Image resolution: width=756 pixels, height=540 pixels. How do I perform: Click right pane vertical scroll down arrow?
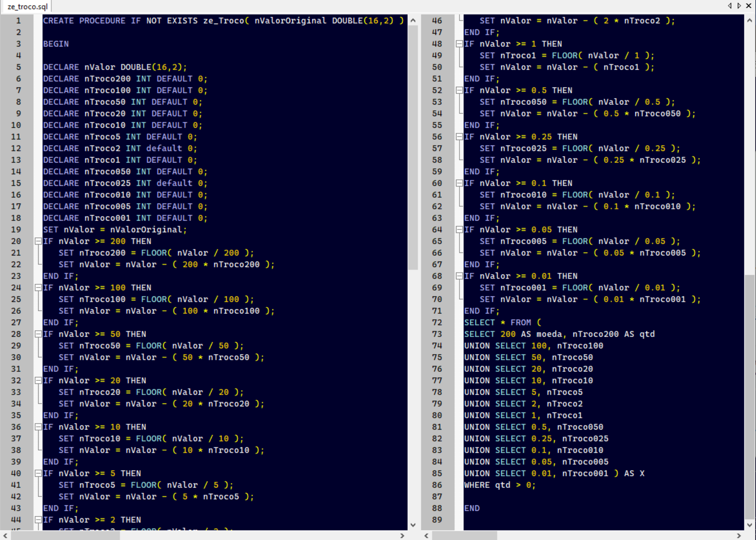750,525
